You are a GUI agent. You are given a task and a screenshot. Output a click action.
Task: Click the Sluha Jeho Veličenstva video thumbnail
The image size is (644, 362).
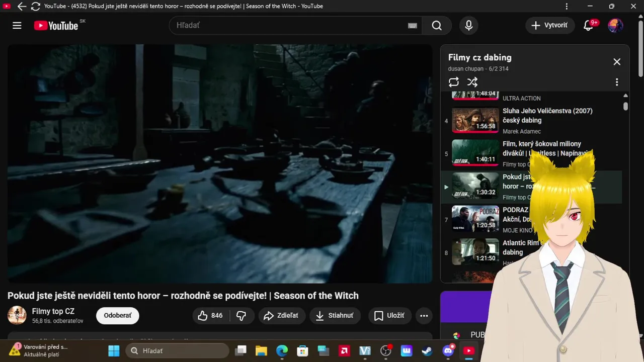[x=475, y=121]
